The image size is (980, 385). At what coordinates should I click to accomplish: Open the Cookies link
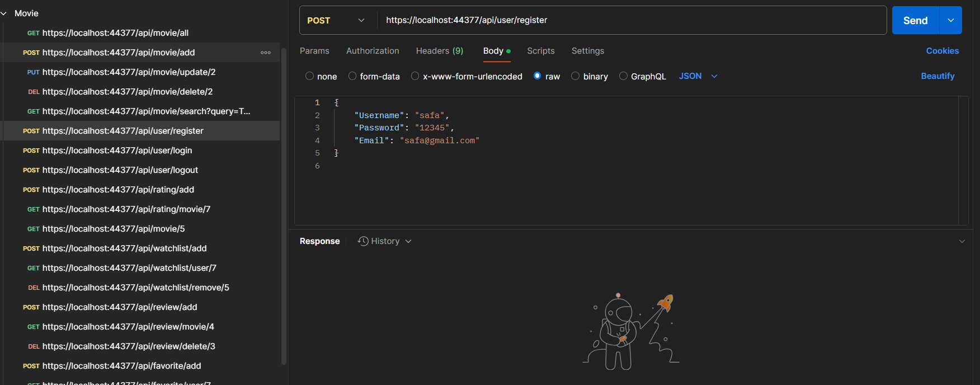[942, 51]
